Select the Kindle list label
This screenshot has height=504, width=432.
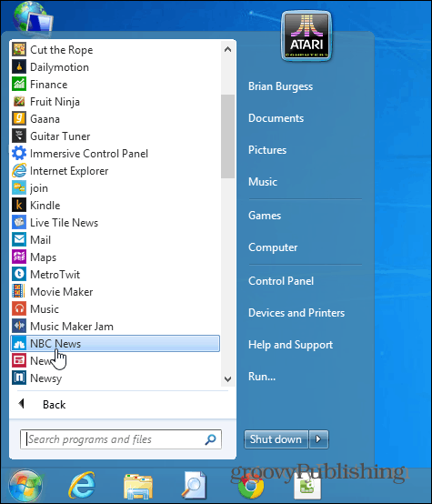45,206
